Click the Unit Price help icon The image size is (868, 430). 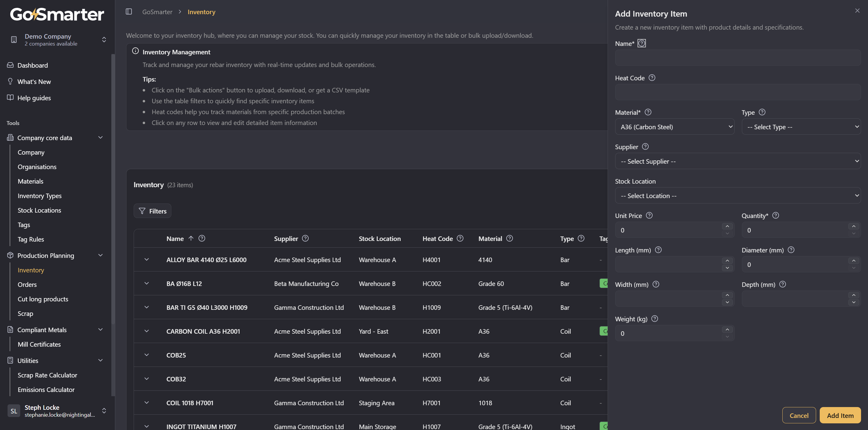pos(649,216)
